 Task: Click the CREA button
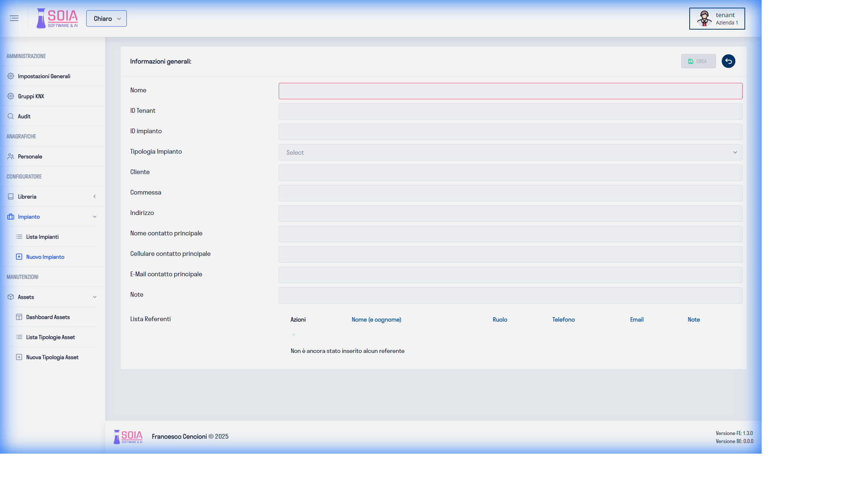[698, 61]
